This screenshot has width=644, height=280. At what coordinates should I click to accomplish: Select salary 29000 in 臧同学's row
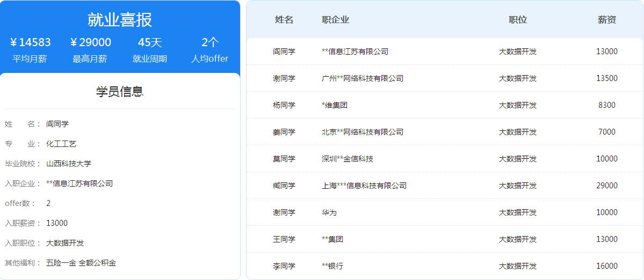[x=606, y=186]
